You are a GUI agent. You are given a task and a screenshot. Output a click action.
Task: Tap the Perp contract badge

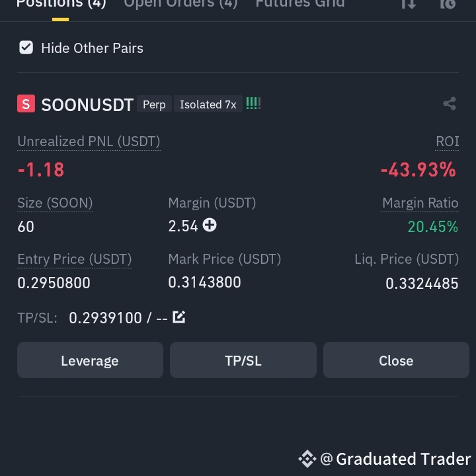tap(154, 104)
